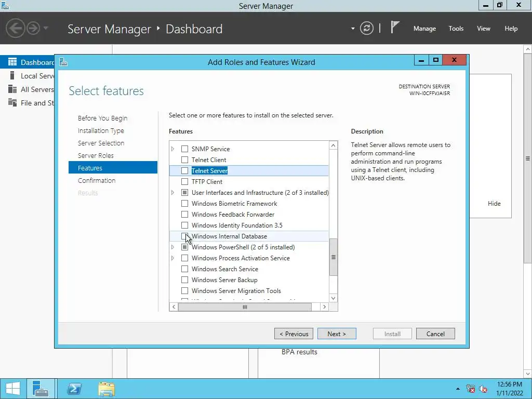Check the Telnet Client checkbox
The height and width of the screenshot is (399, 532).
[x=184, y=160]
